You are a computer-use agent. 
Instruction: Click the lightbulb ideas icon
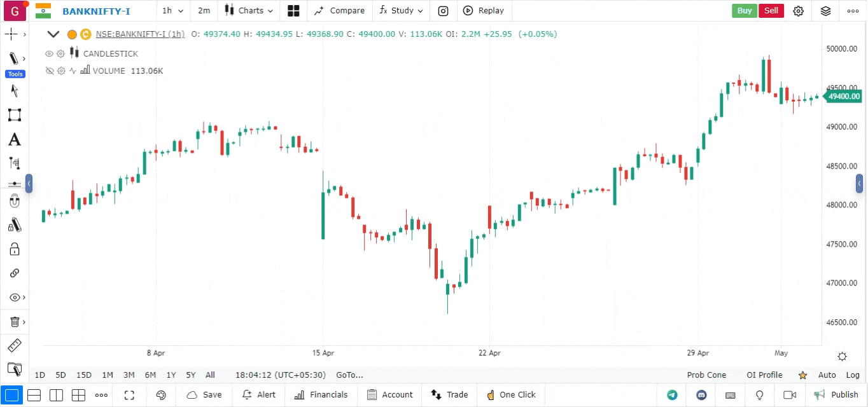pyautogui.click(x=759, y=395)
